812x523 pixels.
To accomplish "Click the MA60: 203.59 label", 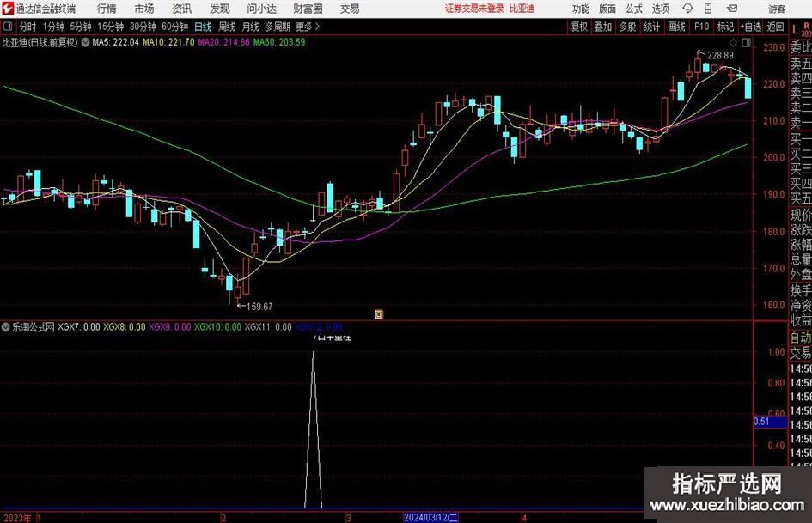I will [279, 42].
